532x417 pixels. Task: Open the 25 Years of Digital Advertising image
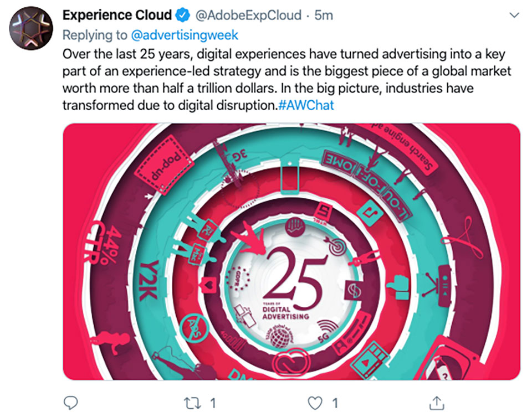(x=291, y=251)
